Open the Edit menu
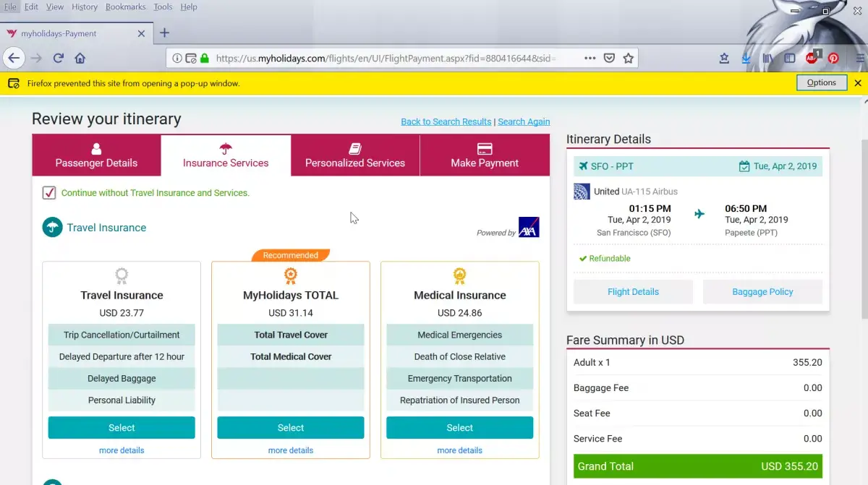Viewport: 868px width, 485px height. (x=31, y=7)
